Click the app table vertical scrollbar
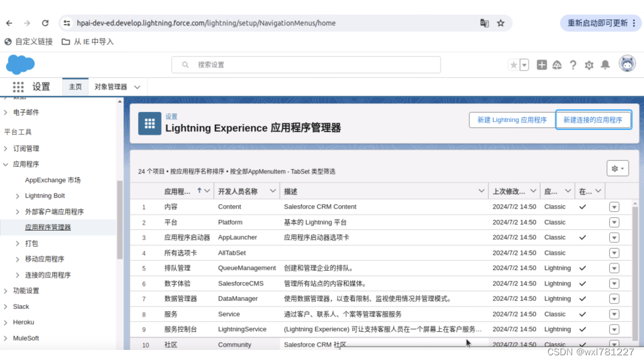The height and width of the screenshot is (362, 644). coord(635,273)
